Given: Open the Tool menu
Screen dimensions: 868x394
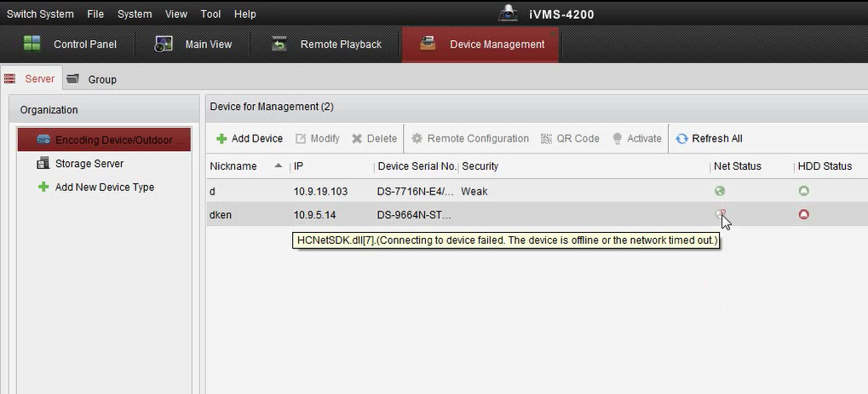Looking at the screenshot, I should (210, 14).
